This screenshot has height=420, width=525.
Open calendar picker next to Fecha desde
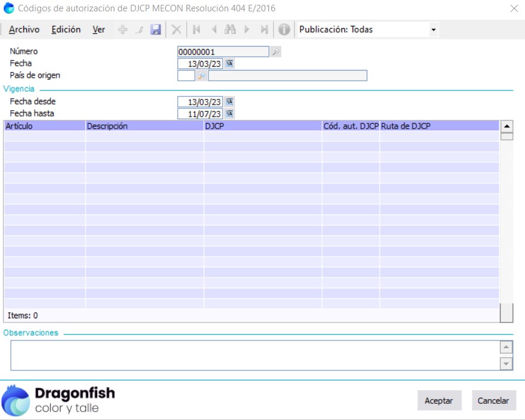click(229, 102)
